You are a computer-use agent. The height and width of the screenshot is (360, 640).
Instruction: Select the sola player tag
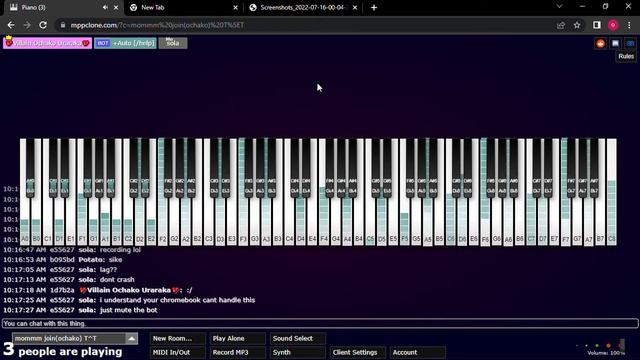pos(173,43)
